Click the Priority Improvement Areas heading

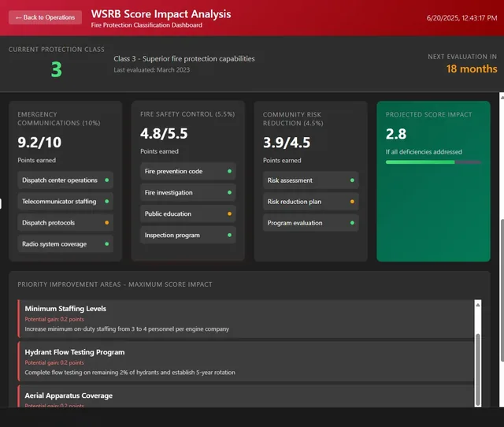click(x=115, y=284)
